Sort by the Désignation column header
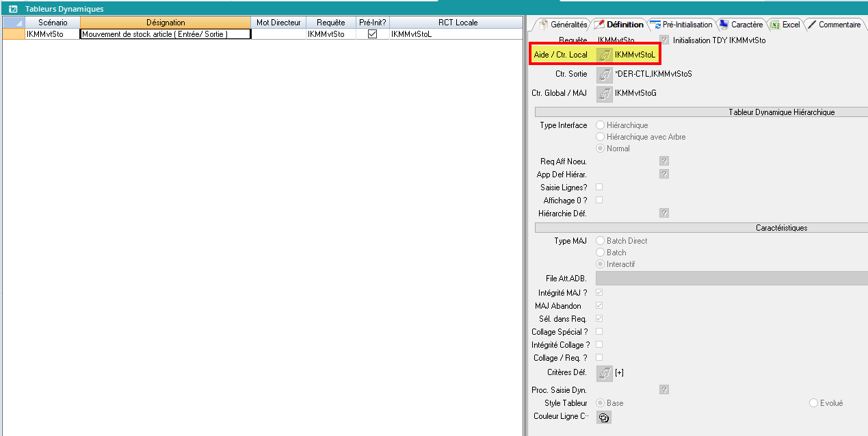 (x=166, y=23)
